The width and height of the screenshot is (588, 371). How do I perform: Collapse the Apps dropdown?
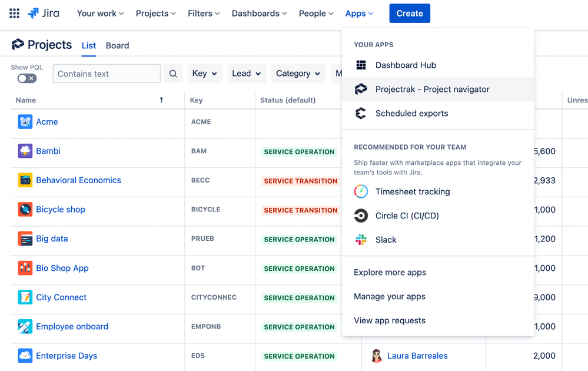click(359, 14)
